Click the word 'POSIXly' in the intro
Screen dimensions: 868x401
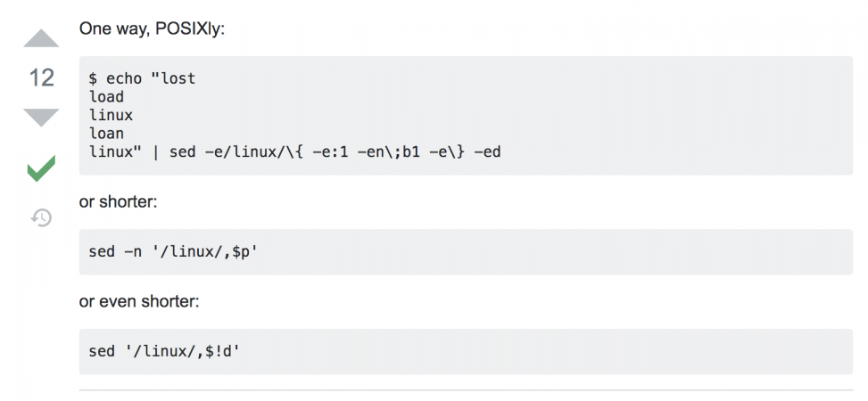(188, 29)
